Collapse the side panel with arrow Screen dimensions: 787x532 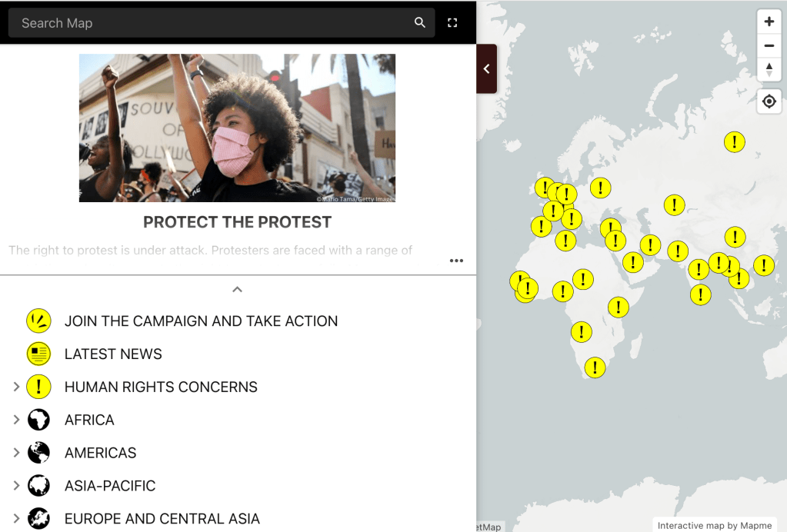486,69
